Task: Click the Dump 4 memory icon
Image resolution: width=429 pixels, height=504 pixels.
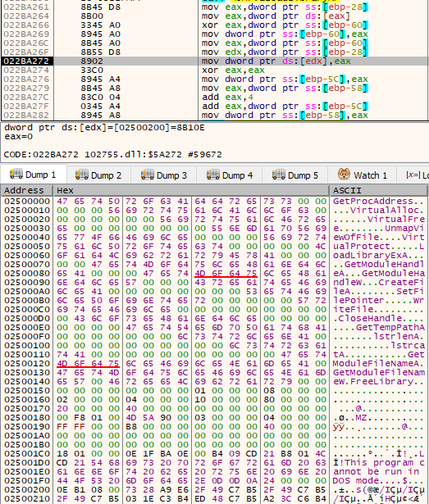Action: point(213,175)
